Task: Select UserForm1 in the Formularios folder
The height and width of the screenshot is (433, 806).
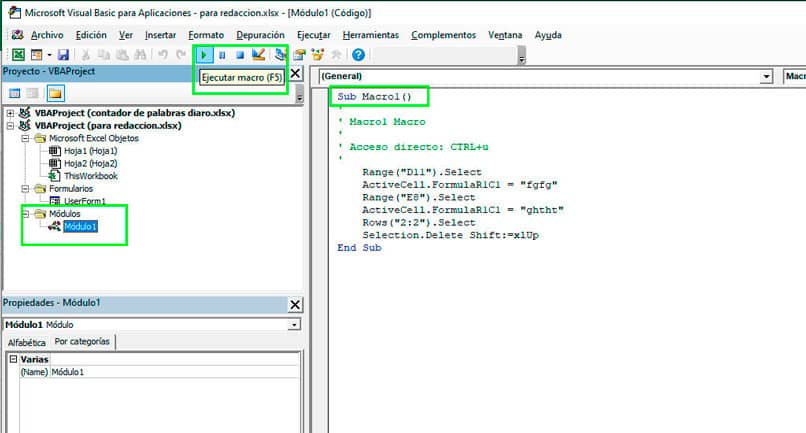Action: pos(84,201)
